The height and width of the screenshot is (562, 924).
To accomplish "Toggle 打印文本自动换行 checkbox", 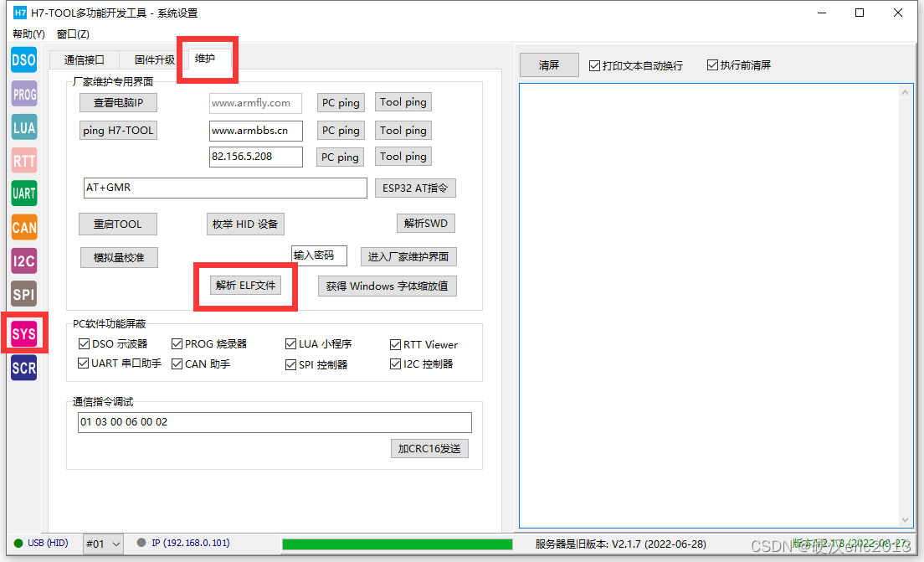I will coord(594,65).
